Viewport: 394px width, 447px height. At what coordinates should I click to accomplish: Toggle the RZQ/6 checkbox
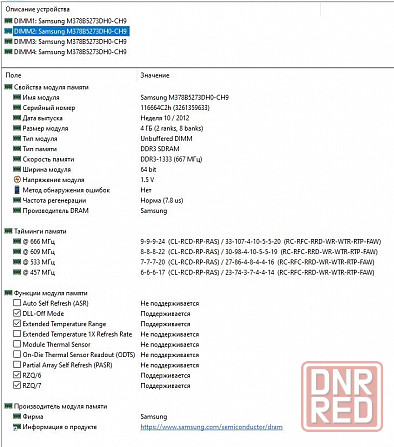(17, 376)
